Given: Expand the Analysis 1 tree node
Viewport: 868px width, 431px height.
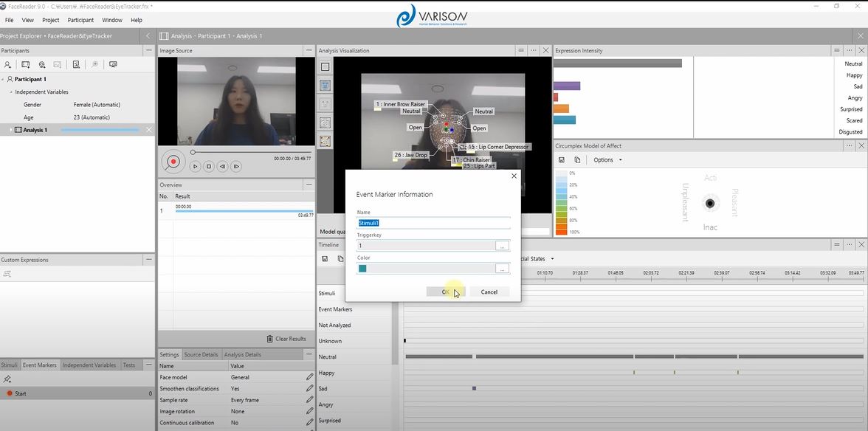Looking at the screenshot, I should coord(10,130).
